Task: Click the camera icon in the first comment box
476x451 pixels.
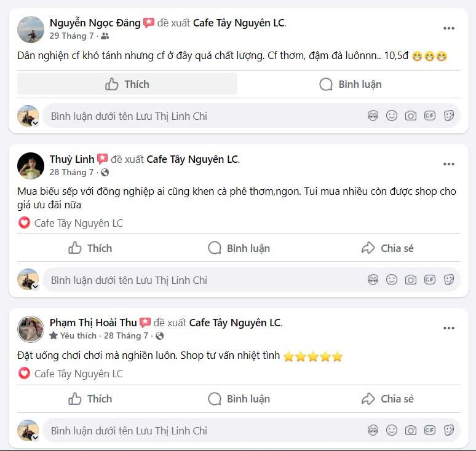Action: [410, 116]
